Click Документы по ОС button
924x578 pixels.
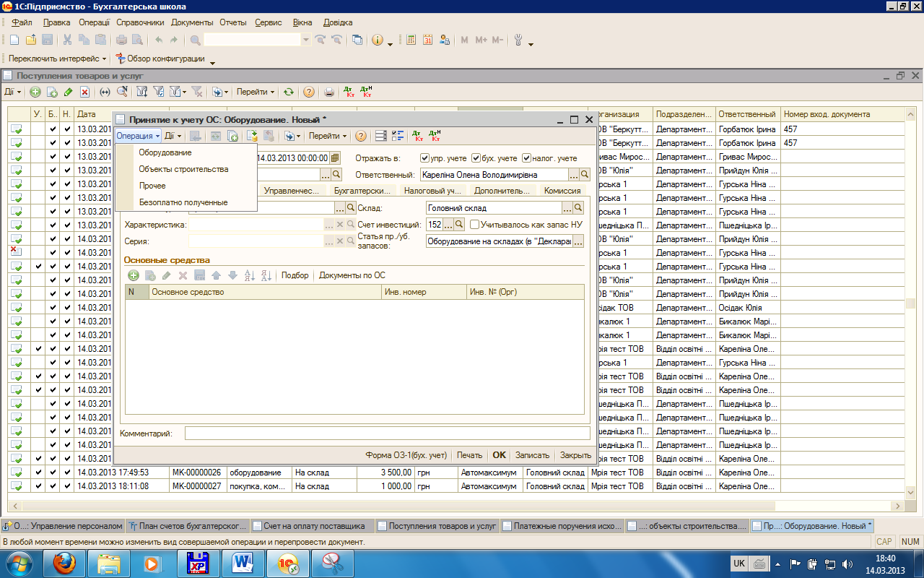pyautogui.click(x=352, y=275)
